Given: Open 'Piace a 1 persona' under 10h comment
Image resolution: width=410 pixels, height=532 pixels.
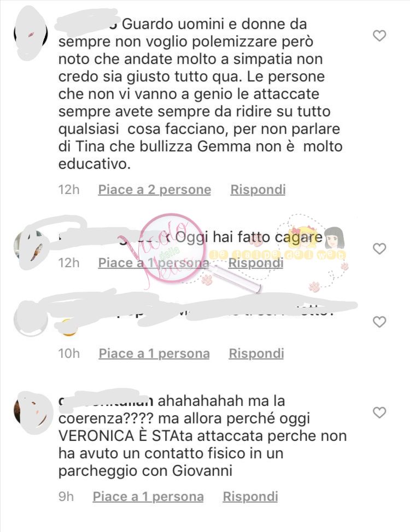Looking at the screenshot, I should tap(154, 353).
